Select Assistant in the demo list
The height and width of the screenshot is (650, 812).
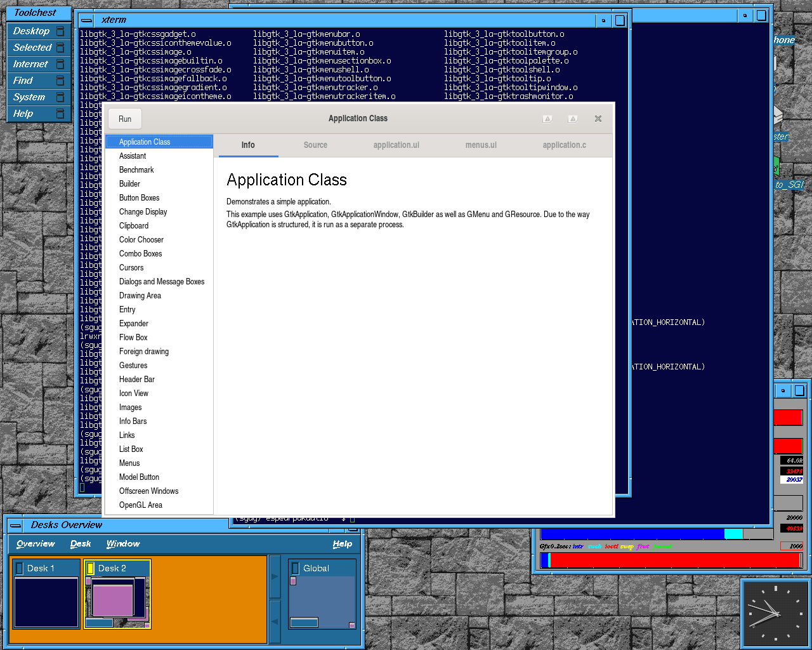tap(159, 156)
